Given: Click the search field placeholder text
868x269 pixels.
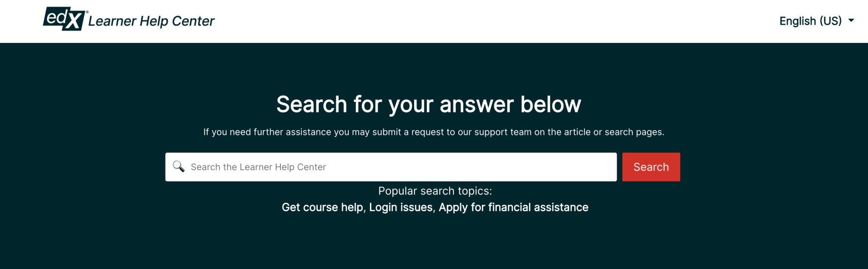Looking at the screenshot, I should [x=259, y=167].
